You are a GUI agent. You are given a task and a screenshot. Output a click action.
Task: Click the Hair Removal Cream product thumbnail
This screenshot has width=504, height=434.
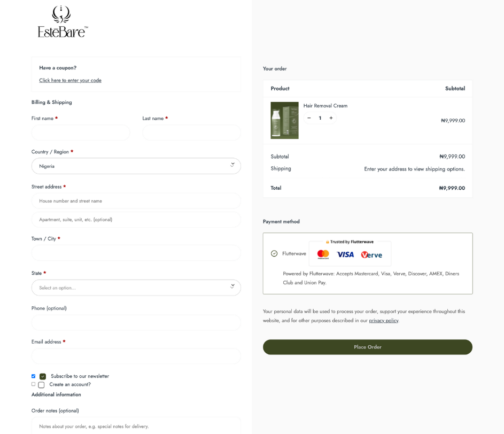pyautogui.click(x=284, y=120)
